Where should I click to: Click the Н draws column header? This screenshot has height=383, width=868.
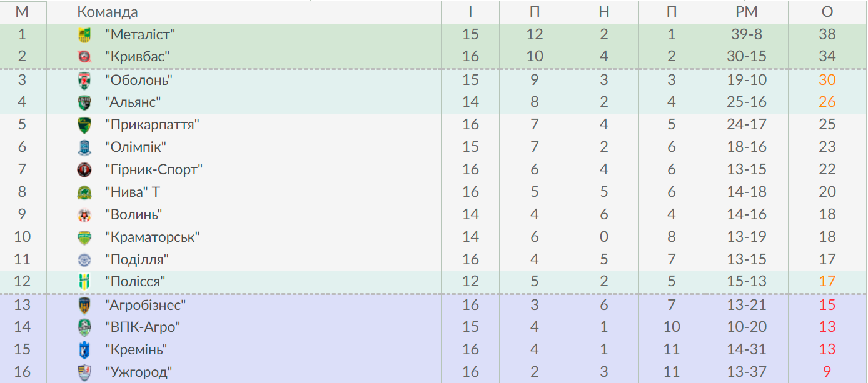[603, 12]
